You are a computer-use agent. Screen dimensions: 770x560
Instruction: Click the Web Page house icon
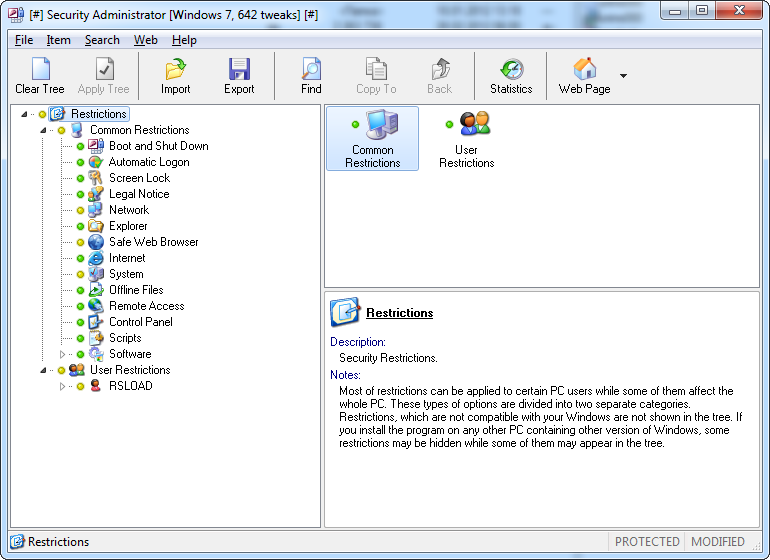click(x=584, y=68)
